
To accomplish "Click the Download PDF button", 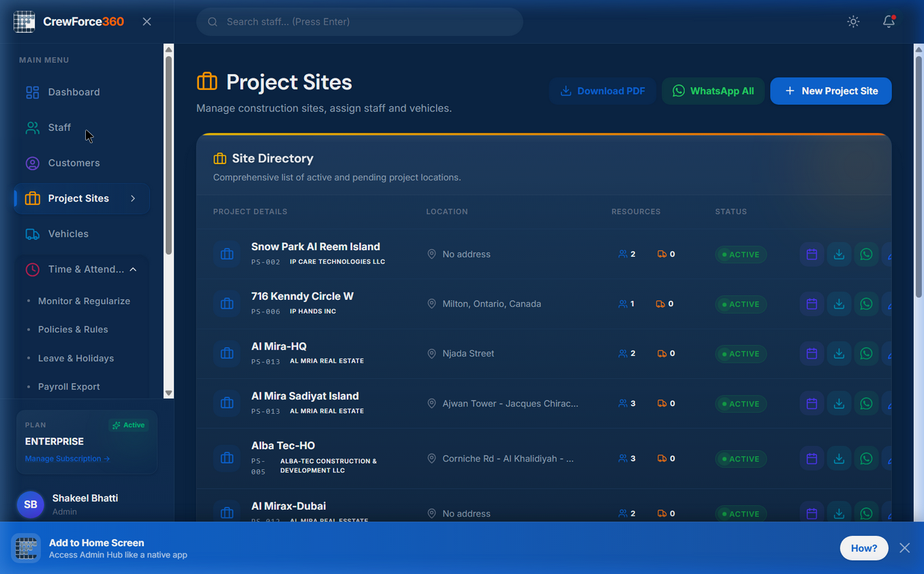I will tap(602, 91).
